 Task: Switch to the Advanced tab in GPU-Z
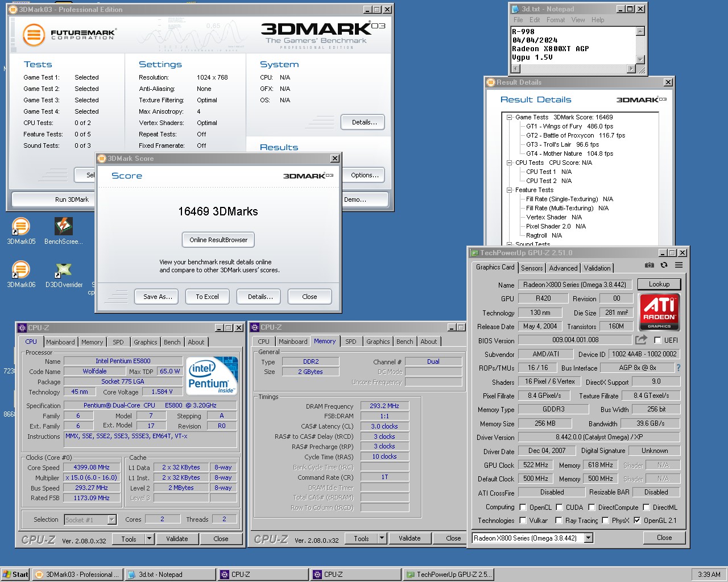[x=563, y=268]
